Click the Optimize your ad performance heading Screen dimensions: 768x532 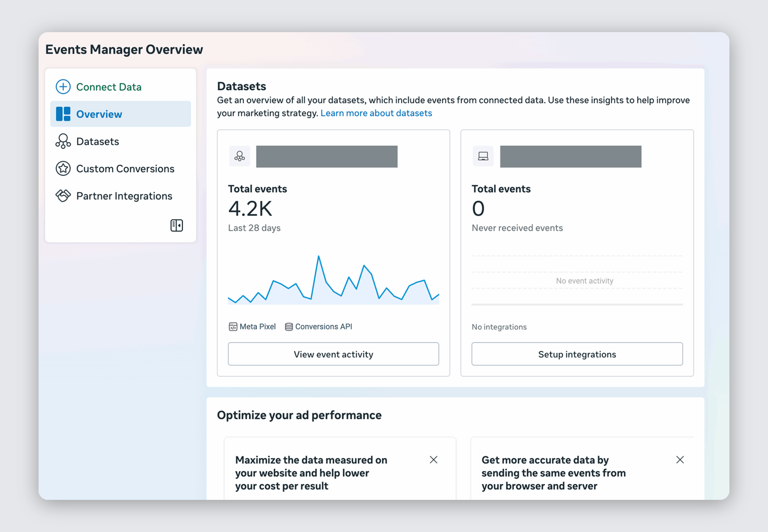299,415
